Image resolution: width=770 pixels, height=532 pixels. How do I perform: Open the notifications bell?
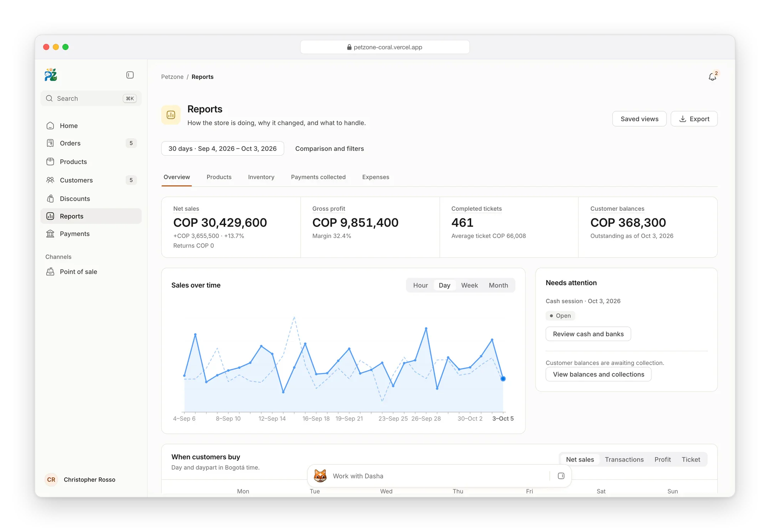pos(713,77)
